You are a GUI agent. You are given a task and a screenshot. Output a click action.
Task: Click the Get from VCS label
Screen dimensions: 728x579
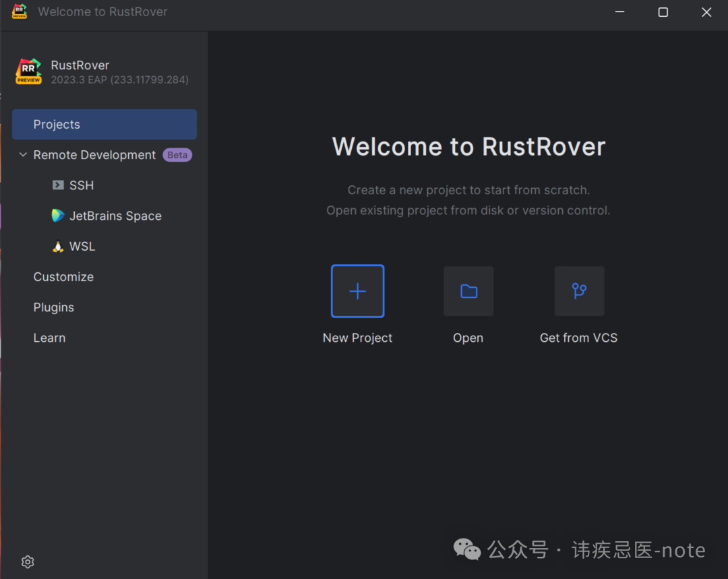[578, 338]
